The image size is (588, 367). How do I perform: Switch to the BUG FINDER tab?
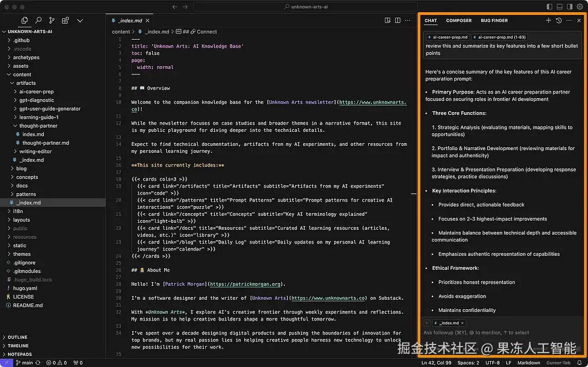point(494,21)
